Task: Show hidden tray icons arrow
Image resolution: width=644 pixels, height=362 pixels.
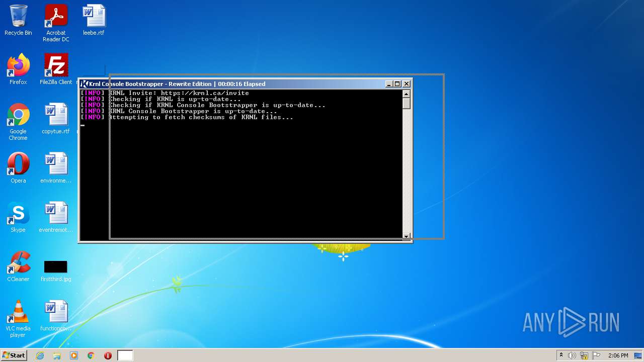Action: [561, 355]
